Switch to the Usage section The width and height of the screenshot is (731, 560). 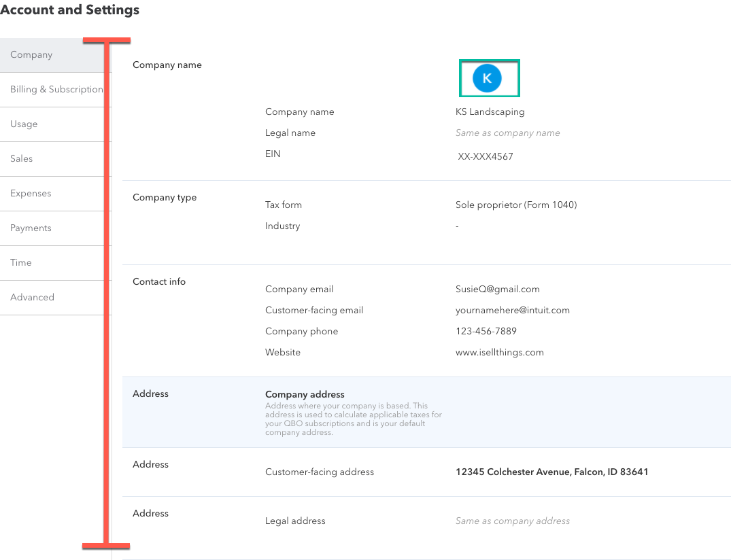point(24,124)
